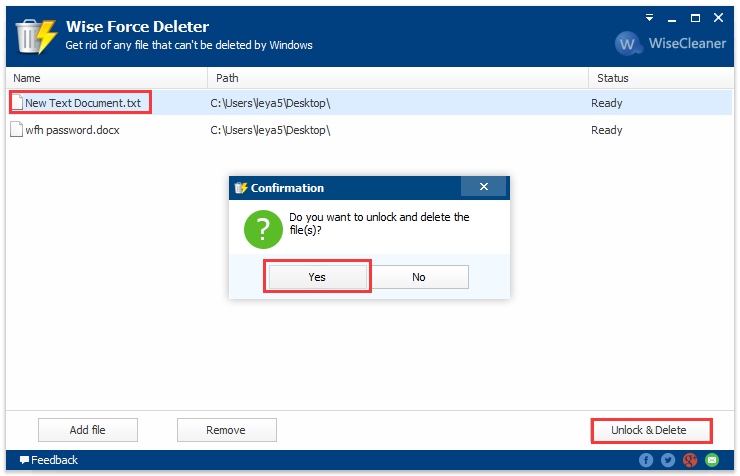Click the New Text Document.txt file icon
This screenshot has height=476, width=740.
tap(17, 102)
